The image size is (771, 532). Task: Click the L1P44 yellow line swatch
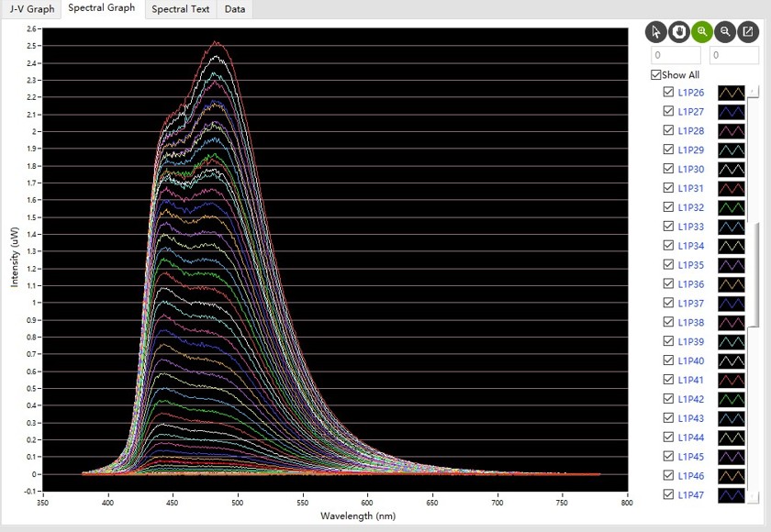click(x=732, y=438)
